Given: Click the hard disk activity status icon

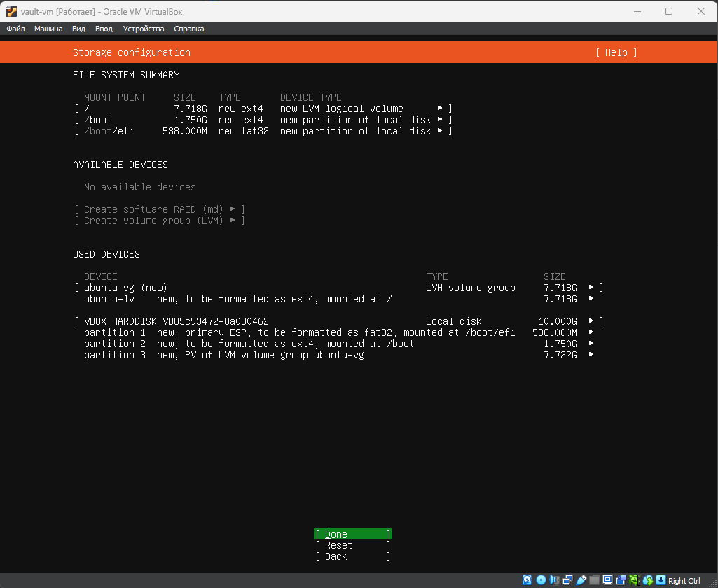Looking at the screenshot, I should tap(527, 580).
